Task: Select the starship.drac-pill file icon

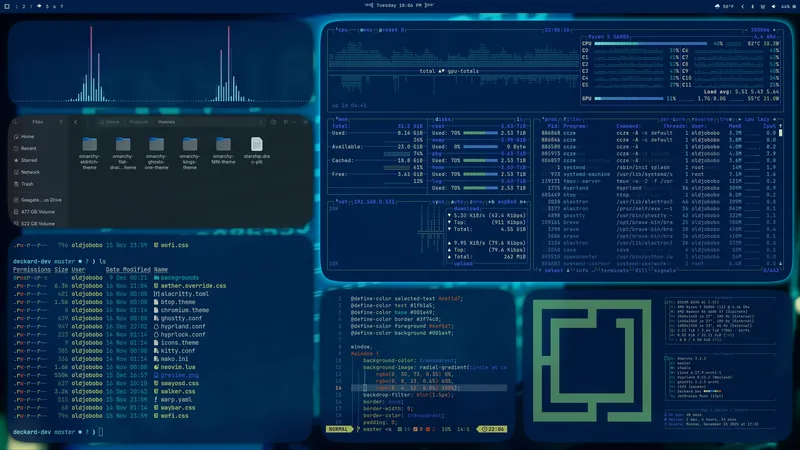Action: click(257, 144)
